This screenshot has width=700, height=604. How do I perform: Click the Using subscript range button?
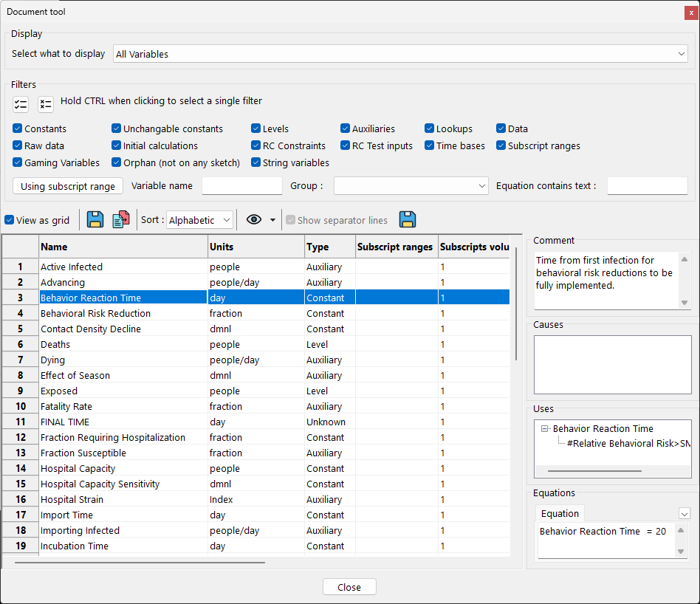[x=67, y=185]
